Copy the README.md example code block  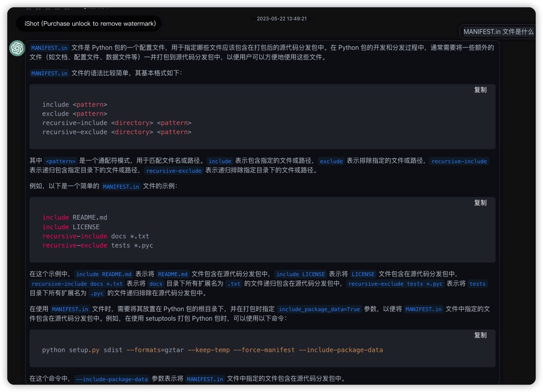(x=480, y=203)
